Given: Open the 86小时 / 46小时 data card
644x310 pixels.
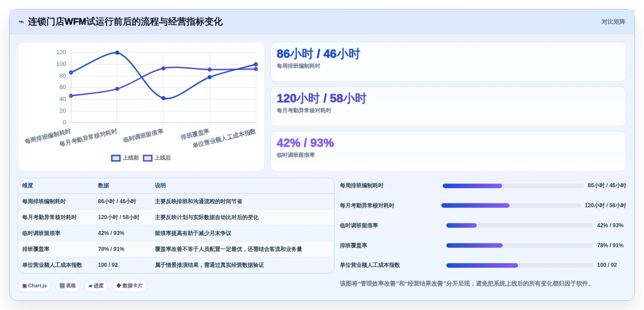Looking at the screenshot, I should pos(448,62).
